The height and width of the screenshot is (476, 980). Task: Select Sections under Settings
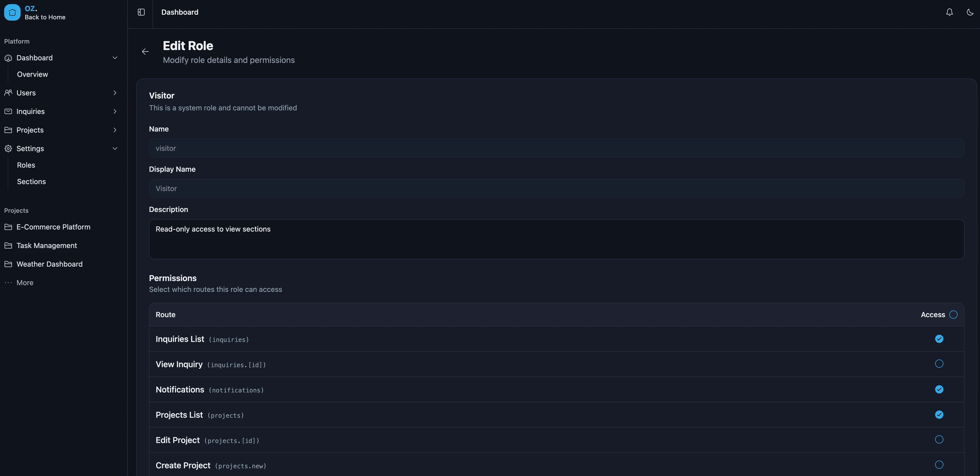point(31,182)
